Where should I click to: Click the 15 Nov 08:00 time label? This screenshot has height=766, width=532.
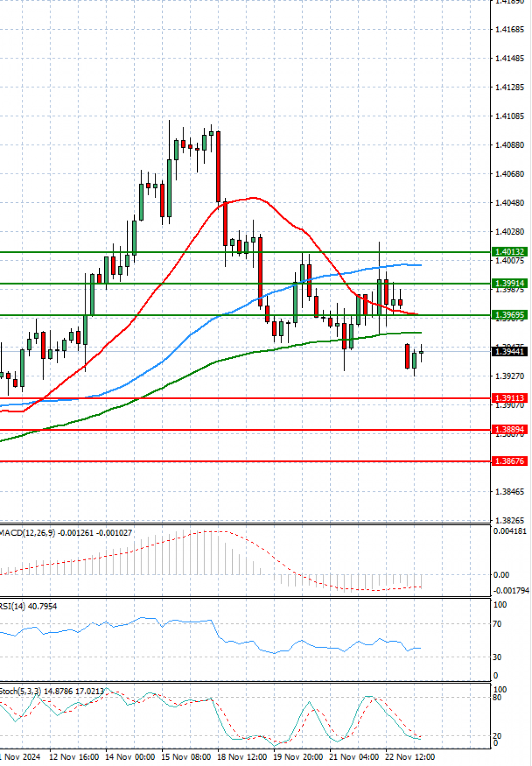pyautogui.click(x=186, y=757)
